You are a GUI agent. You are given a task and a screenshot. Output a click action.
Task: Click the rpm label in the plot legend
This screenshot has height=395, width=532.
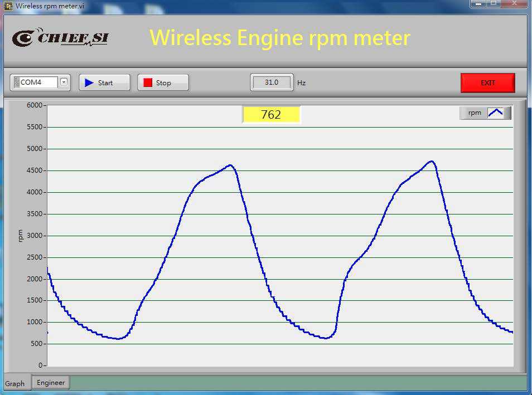tap(474, 113)
